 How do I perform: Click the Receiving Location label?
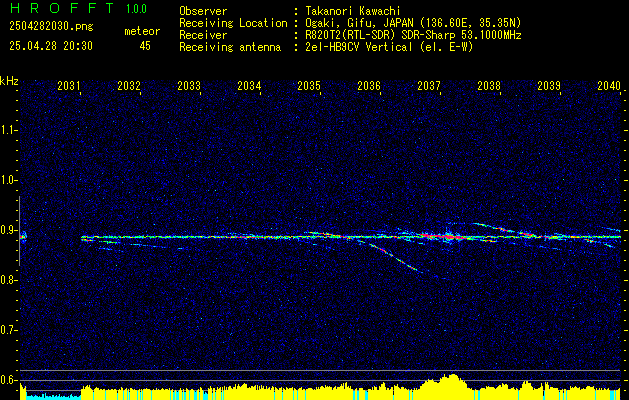pos(233,24)
